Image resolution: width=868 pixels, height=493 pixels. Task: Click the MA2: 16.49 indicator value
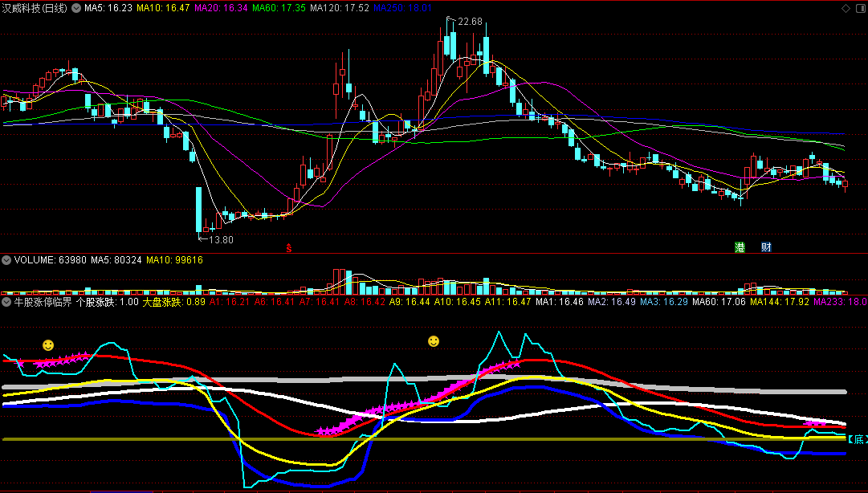click(612, 302)
